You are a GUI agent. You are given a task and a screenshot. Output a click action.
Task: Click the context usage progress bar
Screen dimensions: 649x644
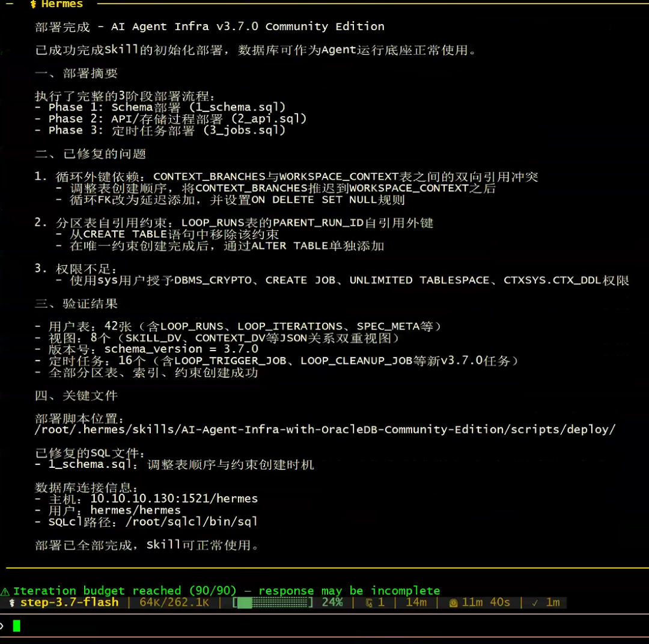pos(273,603)
